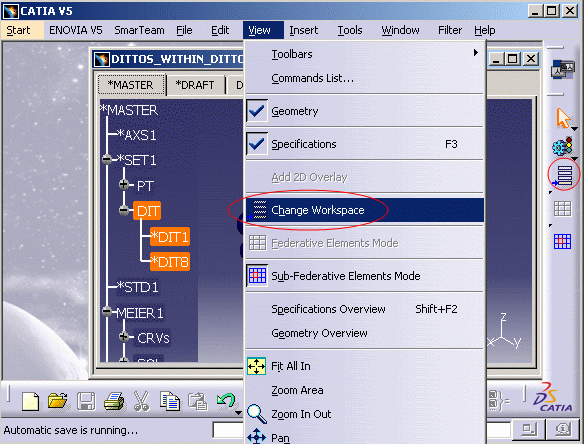Select *DIT8 in the tree

click(x=170, y=262)
